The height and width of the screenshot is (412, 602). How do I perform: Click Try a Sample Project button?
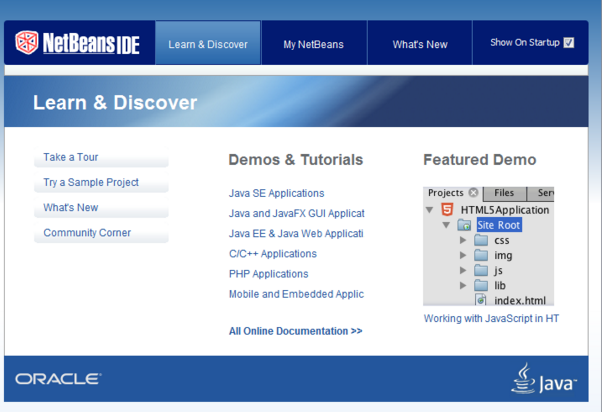click(101, 182)
